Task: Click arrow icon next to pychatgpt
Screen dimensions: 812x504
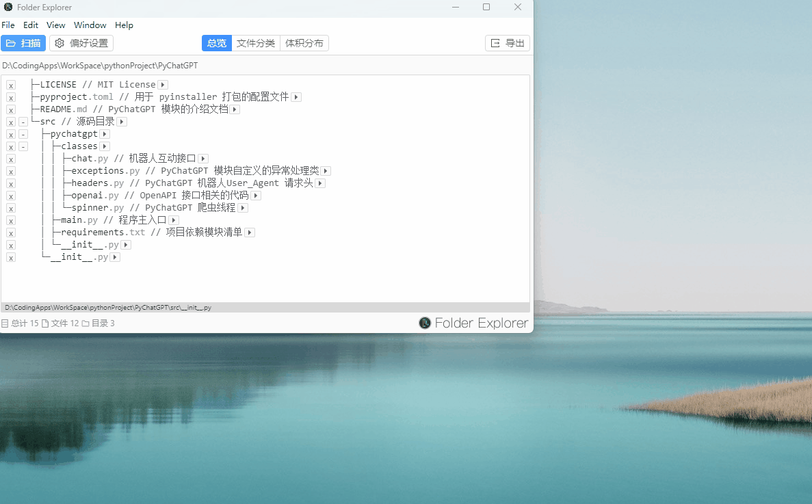Action: click(x=105, y=134)
